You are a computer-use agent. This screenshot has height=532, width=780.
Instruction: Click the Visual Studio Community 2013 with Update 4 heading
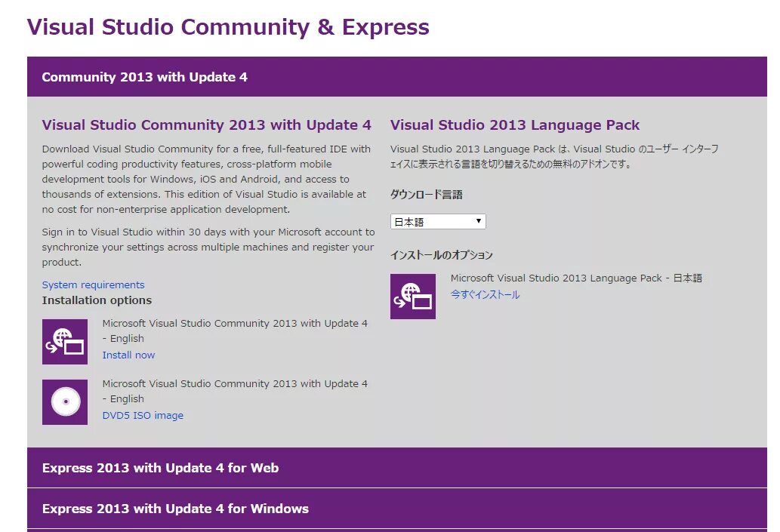206,125
